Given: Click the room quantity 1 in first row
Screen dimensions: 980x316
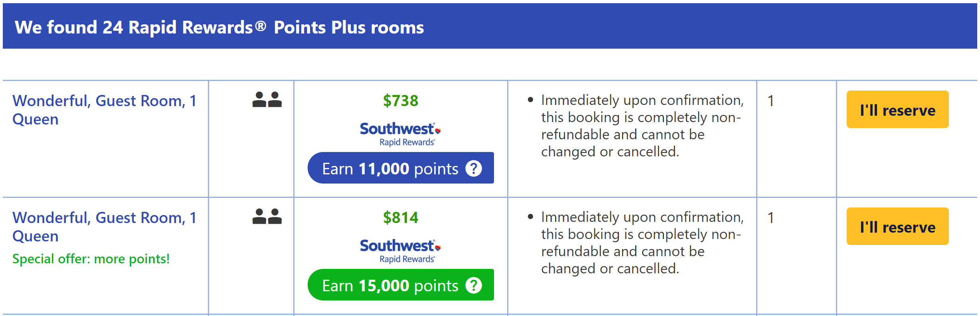Looking at the screenshot, I should click(x=771, y=101).
